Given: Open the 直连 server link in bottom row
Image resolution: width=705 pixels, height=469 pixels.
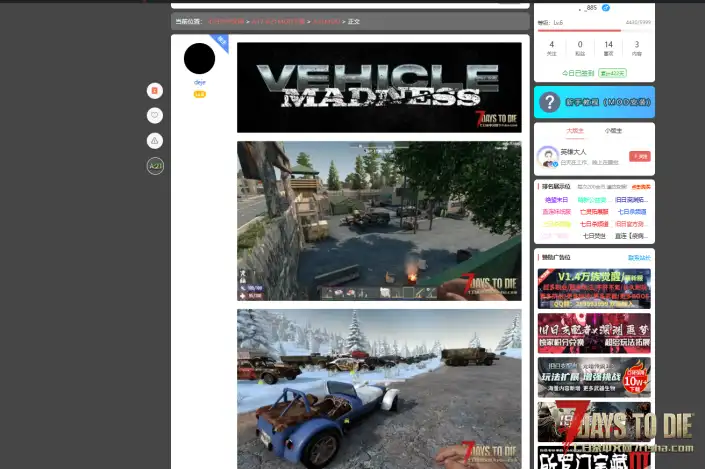Looking at the screenshot, I should click(x=632, y=236).
